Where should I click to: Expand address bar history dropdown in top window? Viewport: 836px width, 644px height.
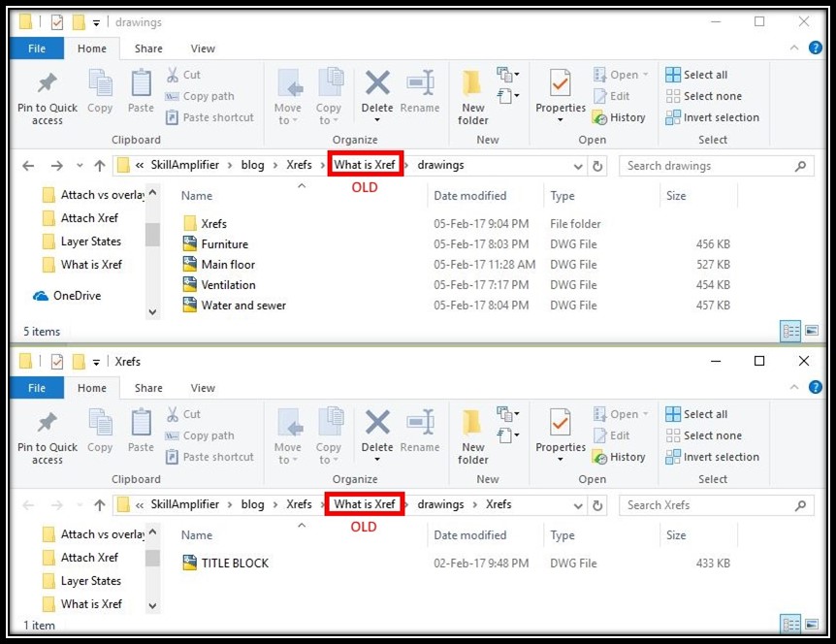point(578,166)
